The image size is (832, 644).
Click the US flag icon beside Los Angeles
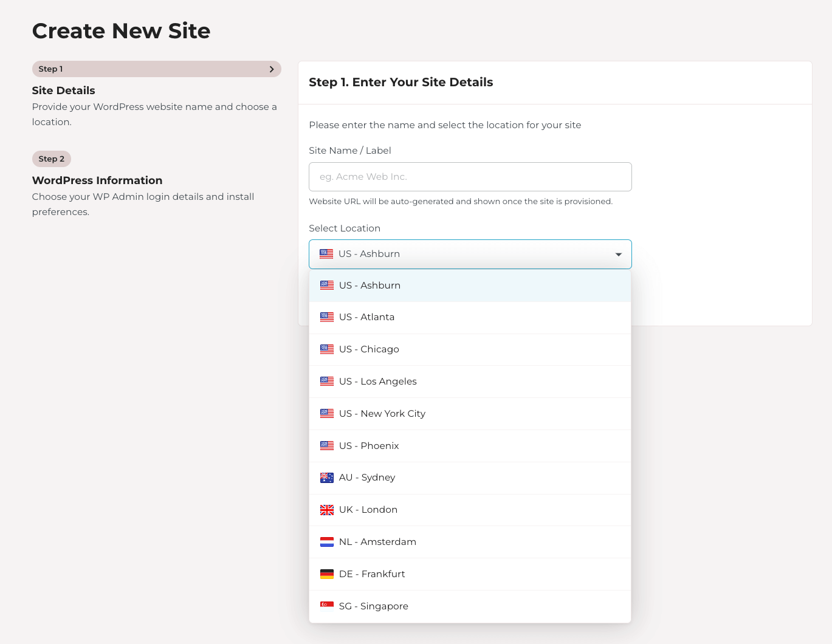pos(327,382)
